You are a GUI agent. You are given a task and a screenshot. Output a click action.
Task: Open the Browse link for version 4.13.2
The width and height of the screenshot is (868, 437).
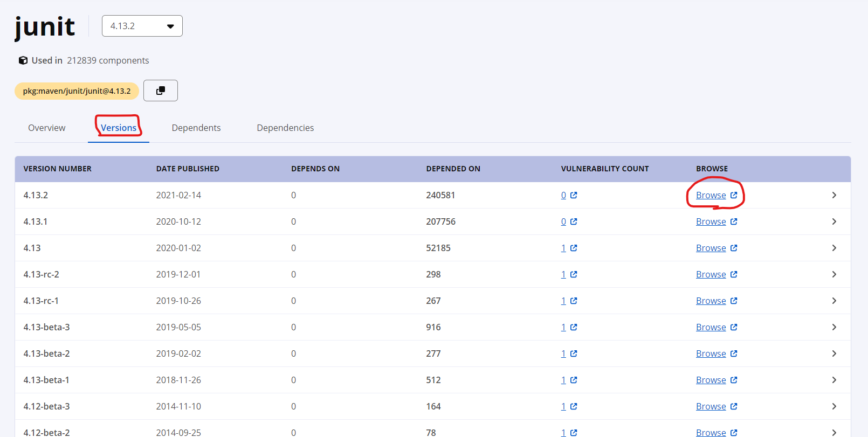point(711,195)
